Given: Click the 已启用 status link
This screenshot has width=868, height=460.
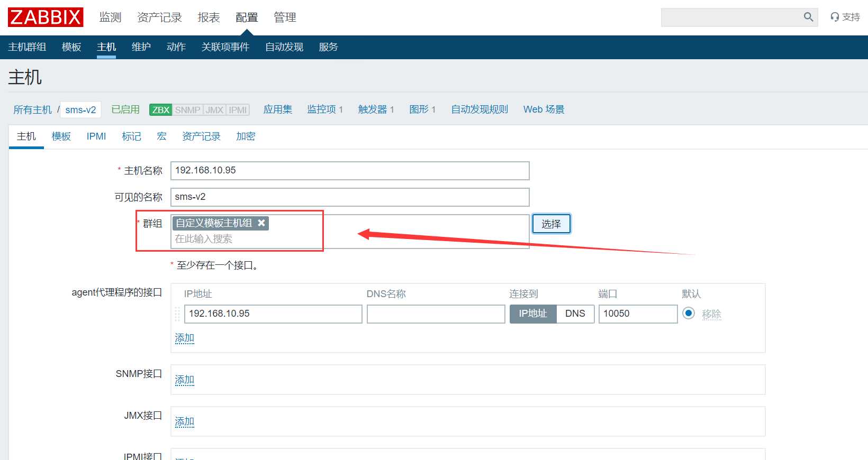Looking at the screenshot, I should (125, 109).
